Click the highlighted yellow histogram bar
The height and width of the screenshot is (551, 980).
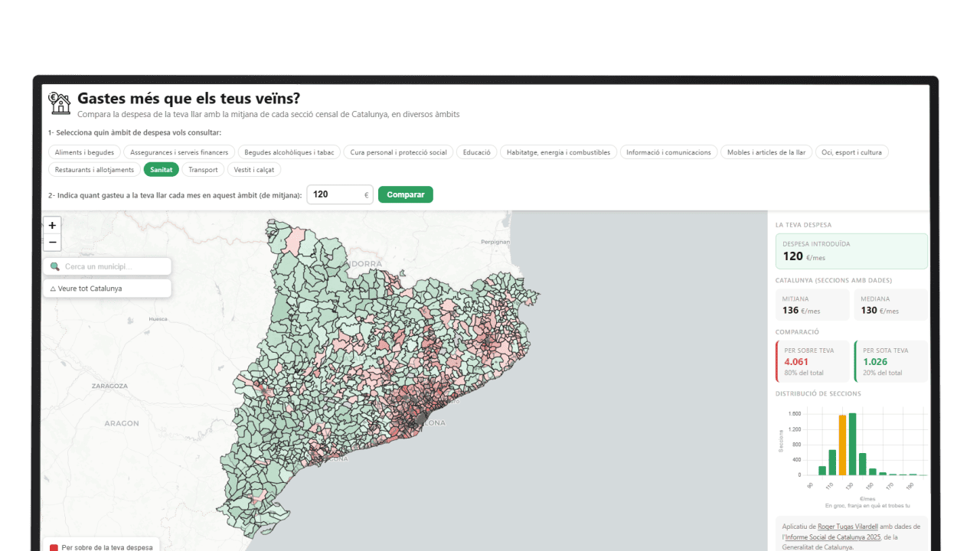[842, 445]
